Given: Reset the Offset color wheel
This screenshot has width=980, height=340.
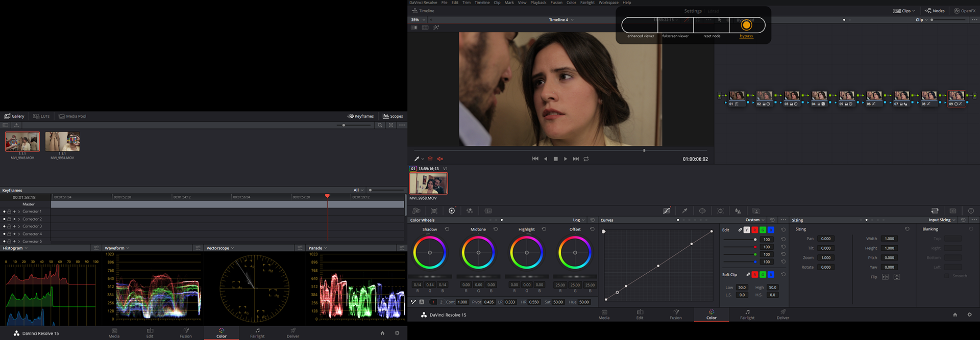Looking at the screenshot, I should coord(593,229).
